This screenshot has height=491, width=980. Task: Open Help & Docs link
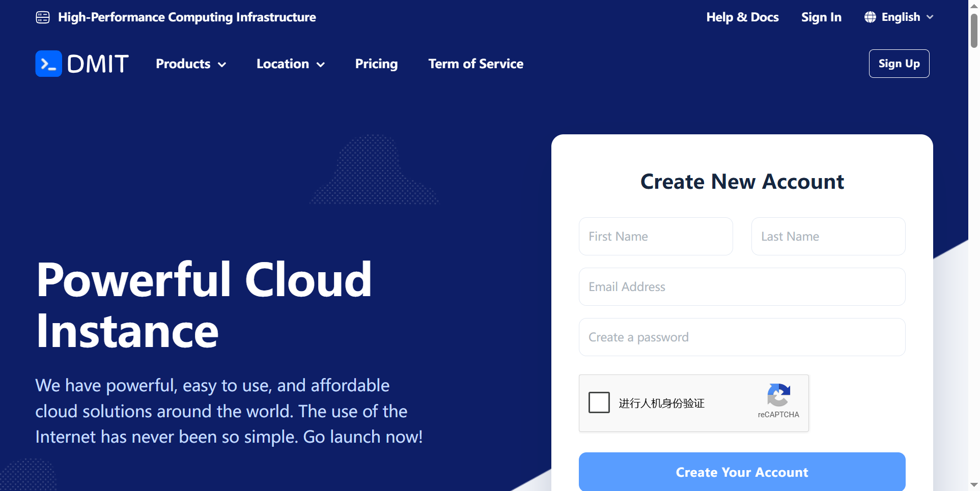tap(742, 17)
